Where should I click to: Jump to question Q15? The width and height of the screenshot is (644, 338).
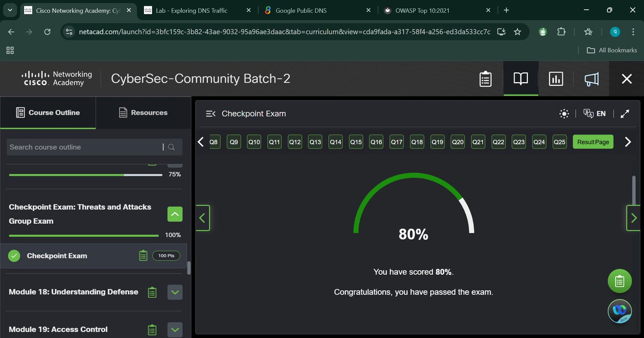pos(356,142)
